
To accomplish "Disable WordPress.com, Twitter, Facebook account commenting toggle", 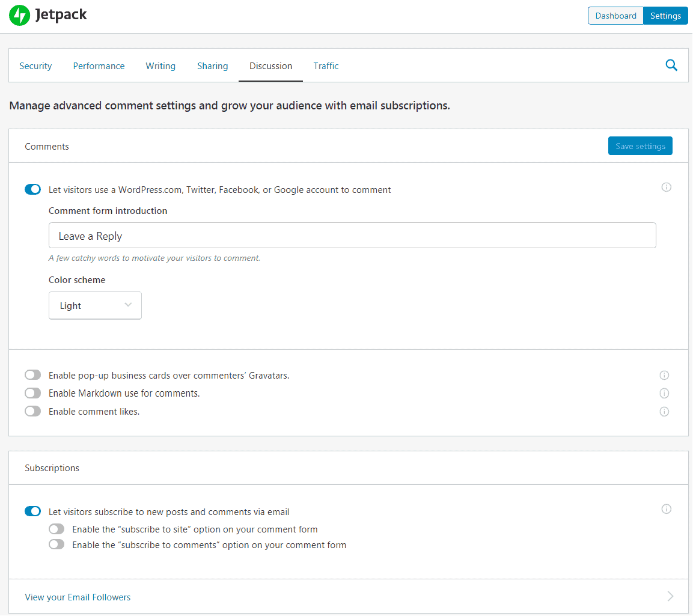I will pyautogui.click(x=32, y=189).
